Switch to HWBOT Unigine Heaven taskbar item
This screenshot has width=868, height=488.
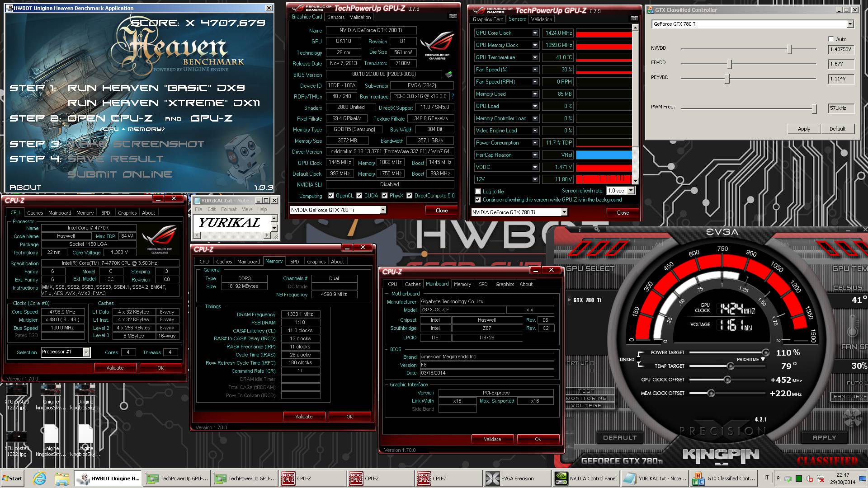coord(108,479)
